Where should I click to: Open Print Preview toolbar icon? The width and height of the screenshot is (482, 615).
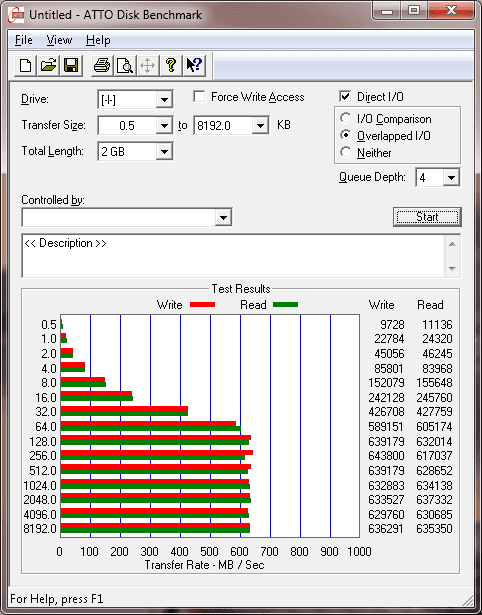tap(125, 65)
